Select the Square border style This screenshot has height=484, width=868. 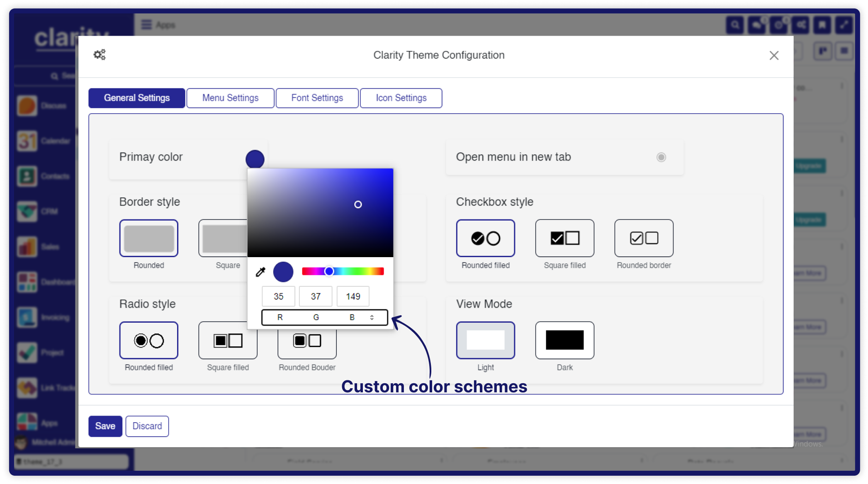223,238
